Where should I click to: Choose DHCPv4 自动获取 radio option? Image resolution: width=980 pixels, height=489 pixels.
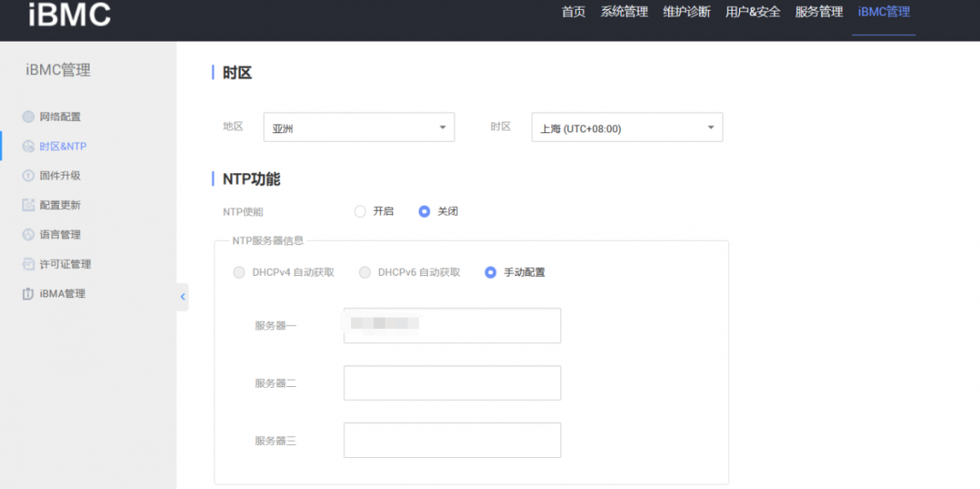coord(239,273)
